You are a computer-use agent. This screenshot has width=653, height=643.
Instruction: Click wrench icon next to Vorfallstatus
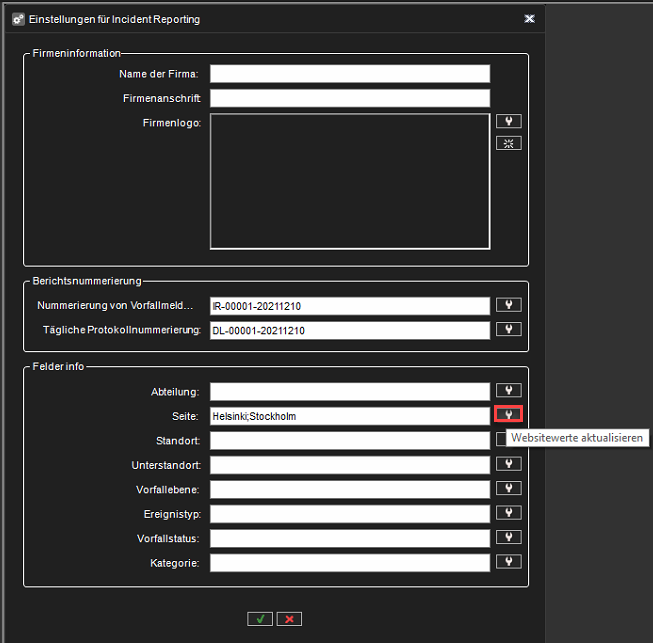(509, 537)
